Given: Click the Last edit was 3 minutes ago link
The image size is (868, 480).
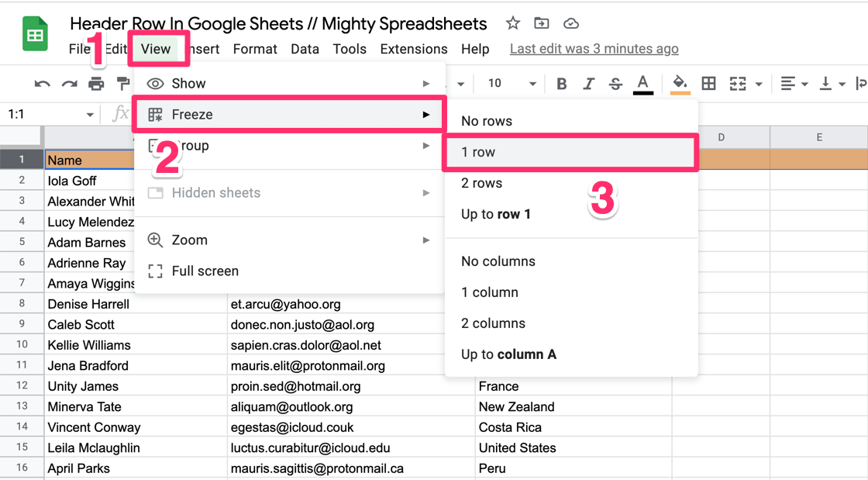Looking at the screenshot, I should coord(594,48).
